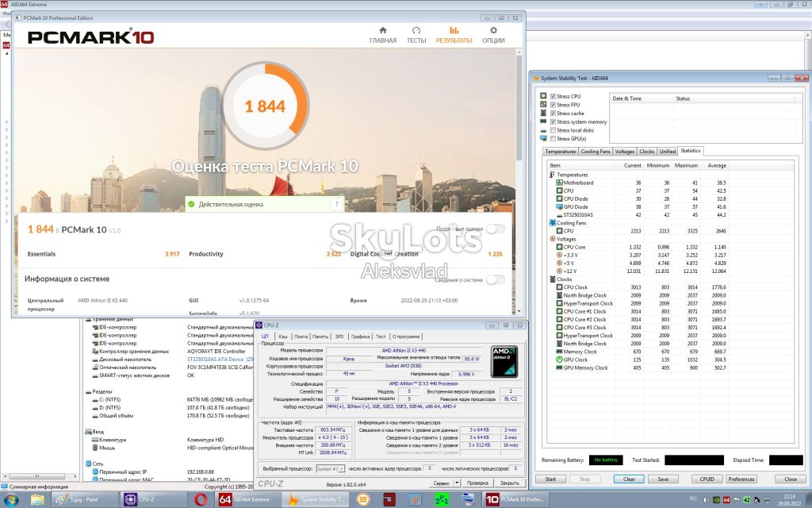Open the Opera browser taskbar icon
This screenshot has width=812, height=508.
click(201, 500)
